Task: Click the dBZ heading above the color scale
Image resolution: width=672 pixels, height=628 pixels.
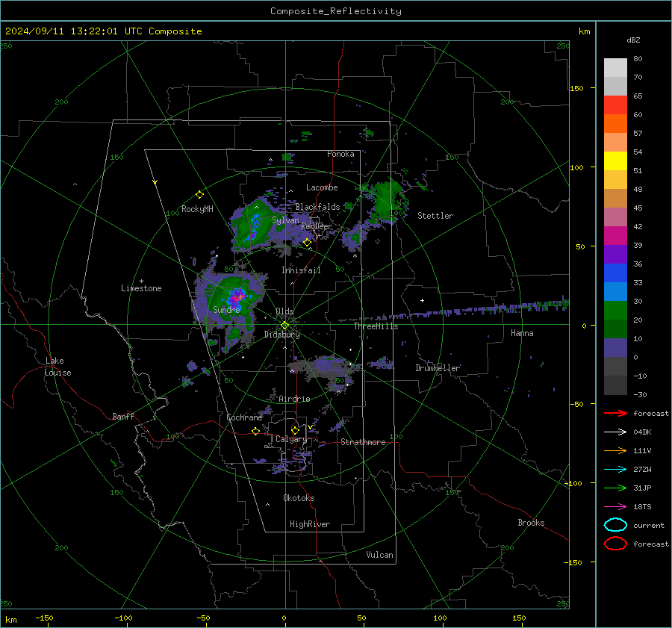Action: (633, 40)
